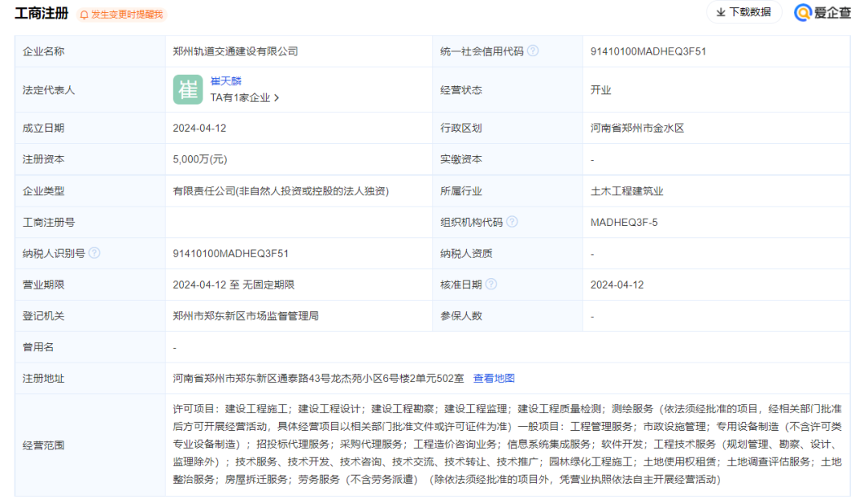
Task: Click help icon beside 组织机构代码
Action: pos(512,222)
